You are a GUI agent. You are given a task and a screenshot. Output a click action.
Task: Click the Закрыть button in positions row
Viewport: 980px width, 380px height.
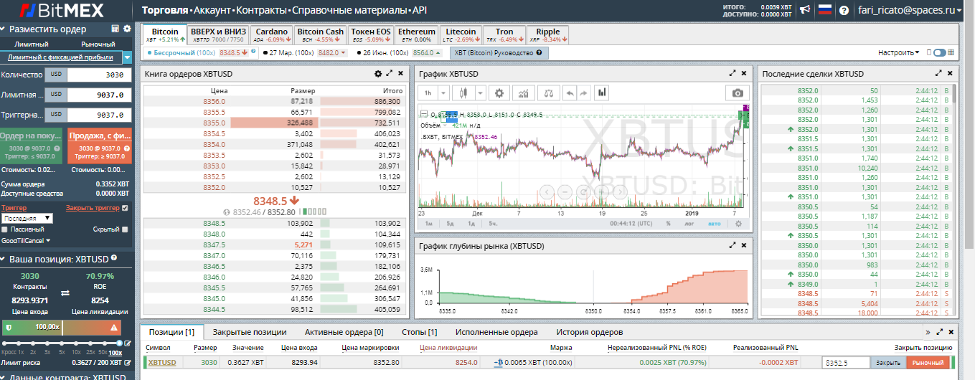[x=888, y=363]
